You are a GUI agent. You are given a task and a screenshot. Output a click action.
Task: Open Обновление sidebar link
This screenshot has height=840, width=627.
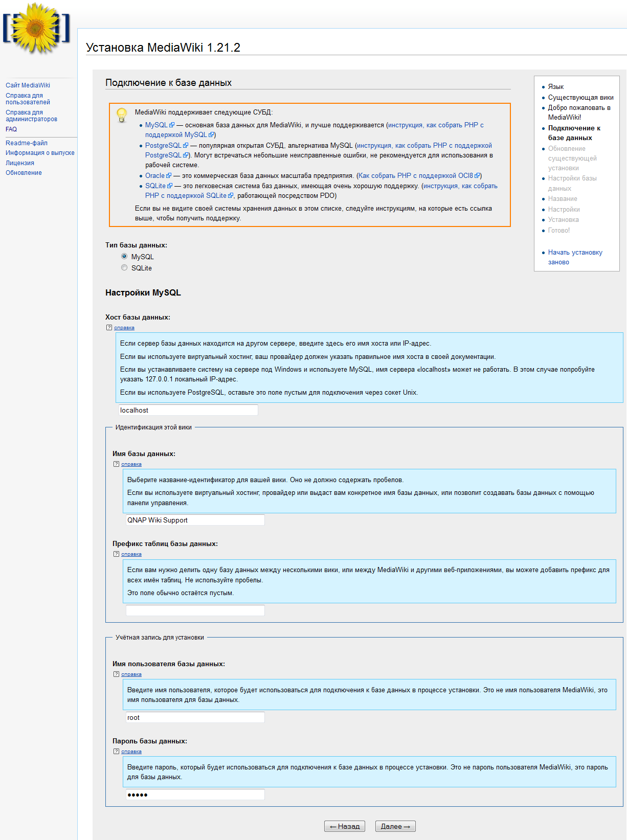24,173
